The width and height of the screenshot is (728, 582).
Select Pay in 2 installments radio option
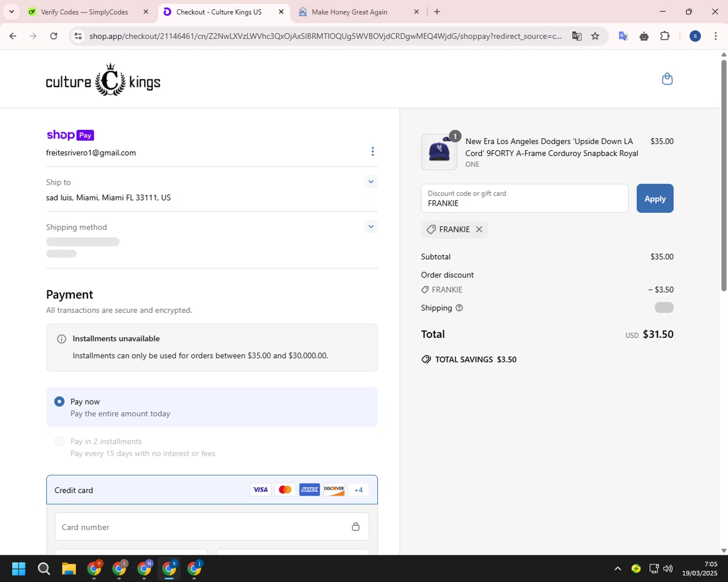(x=59, y=441)
